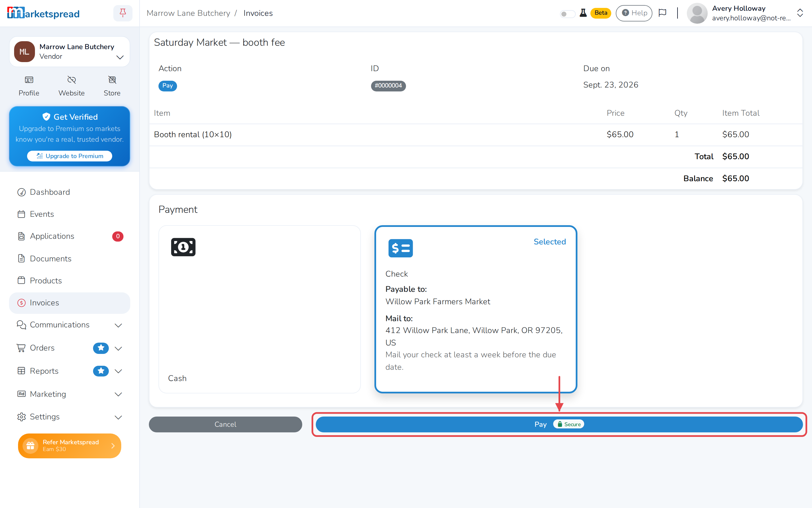Open Products in sidebar
Viewport: 812px width, 508px height.
point(69,281)
